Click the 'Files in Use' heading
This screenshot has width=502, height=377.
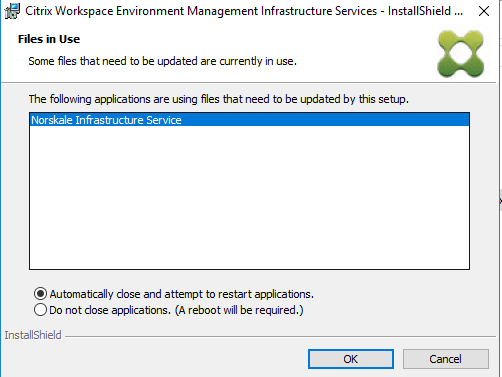point(49,39)
